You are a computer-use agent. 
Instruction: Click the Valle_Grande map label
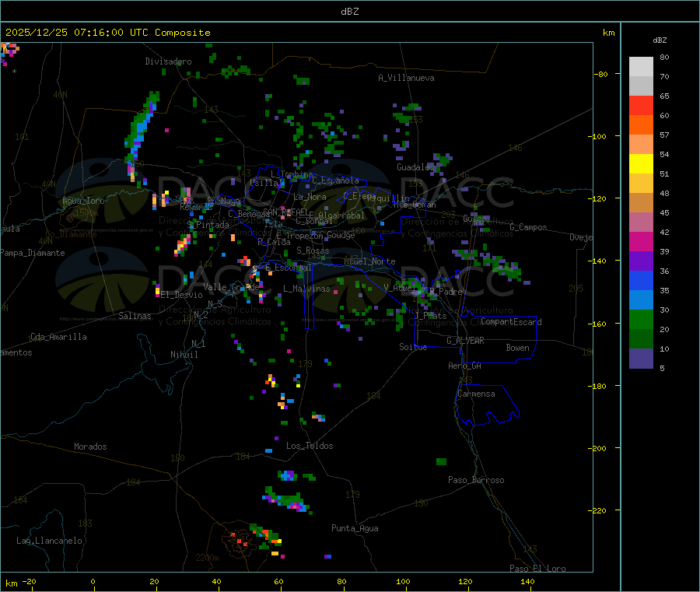[231, 287]
